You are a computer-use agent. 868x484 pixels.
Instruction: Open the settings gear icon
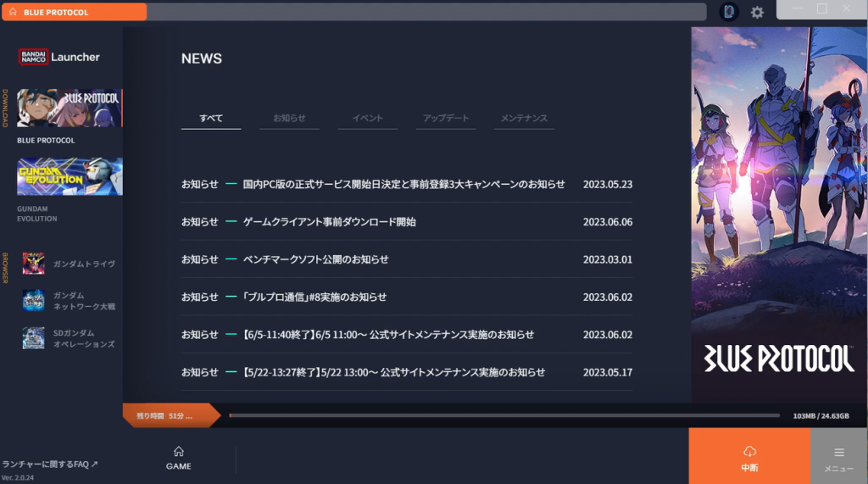(757, 12)
